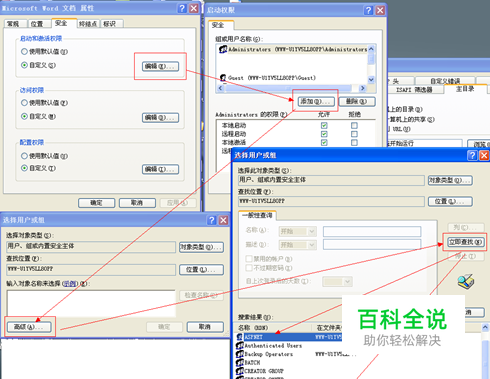This screenshot has width=490, height=379.
Task: Switch to 终结点 tab in Word 属性
Action: (88, 24)
